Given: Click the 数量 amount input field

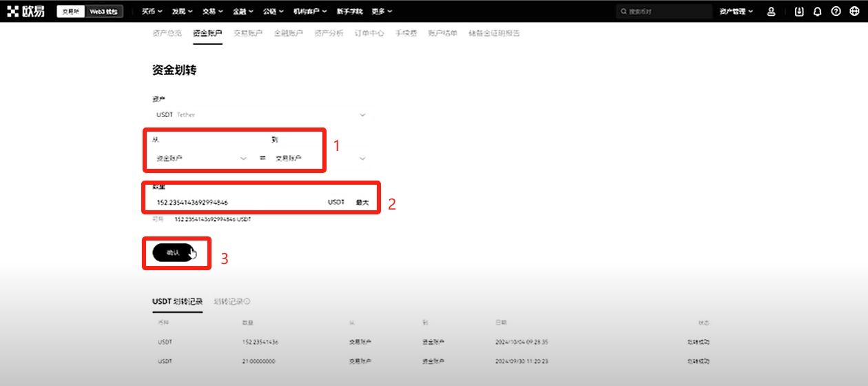Looking at the screenshot, I should click(234, 203).
